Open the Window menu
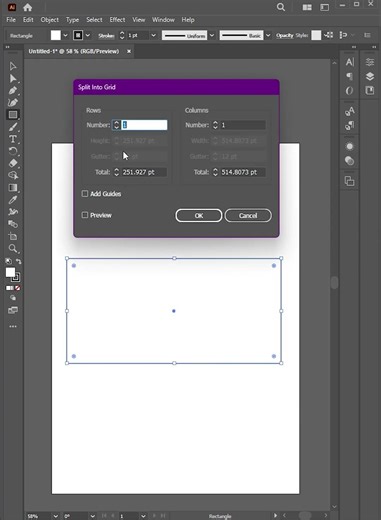Viewport: 381px width, 520px height. [163, 20]
